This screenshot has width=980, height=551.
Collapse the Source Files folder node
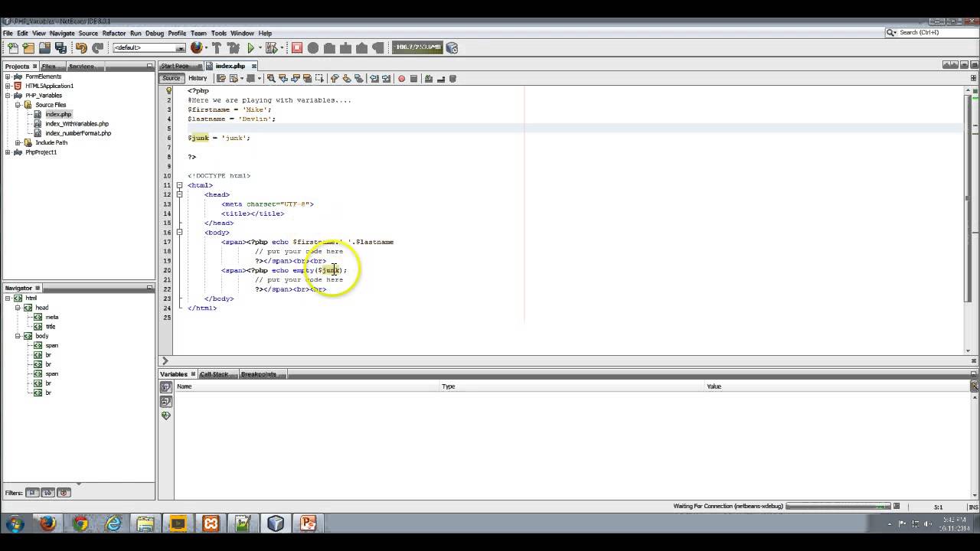18,105
